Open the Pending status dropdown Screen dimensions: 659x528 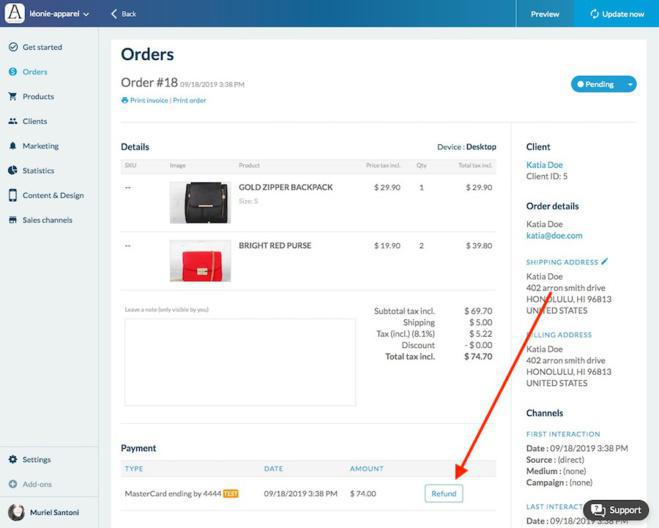click(x=630, y=84)
